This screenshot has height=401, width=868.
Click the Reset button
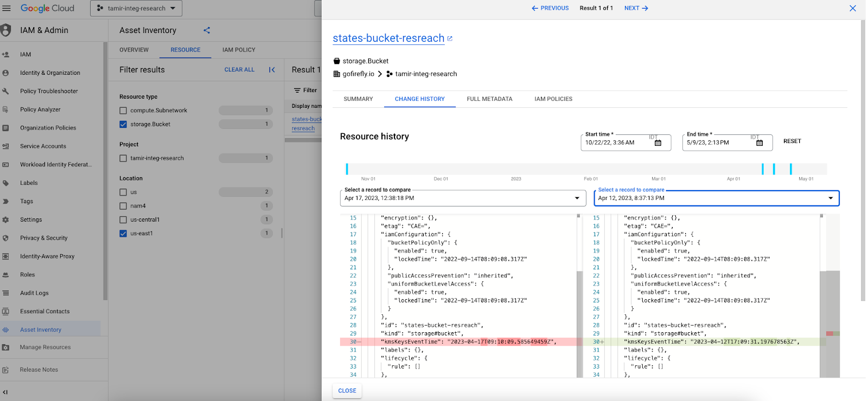pyautogui.click(x=792, y=141)
